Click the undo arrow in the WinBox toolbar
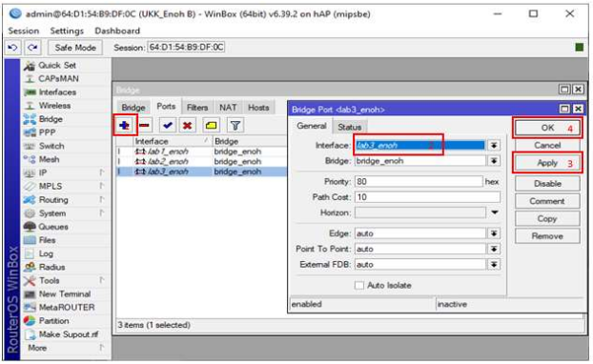Viewport: 593px width, 364px height. tap(12, 48)
